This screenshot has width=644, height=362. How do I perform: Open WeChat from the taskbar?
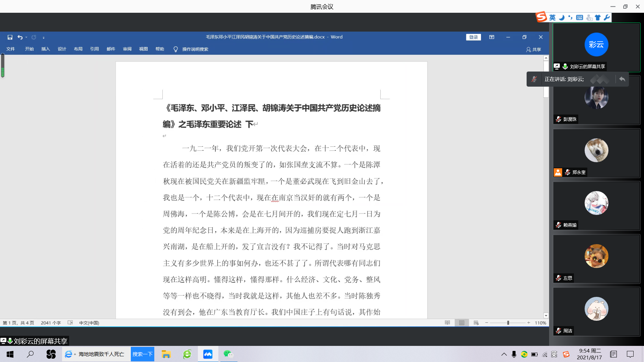point(228,354)
